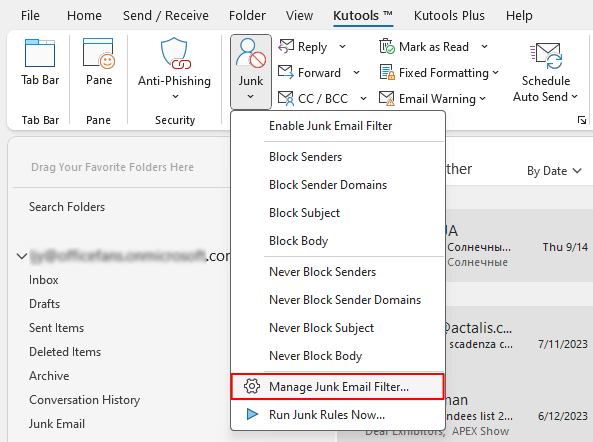Screen dimensions: 593x442
Task: Open the ribbon group dialog launcher arrow
Action: (x=582, y=120)
